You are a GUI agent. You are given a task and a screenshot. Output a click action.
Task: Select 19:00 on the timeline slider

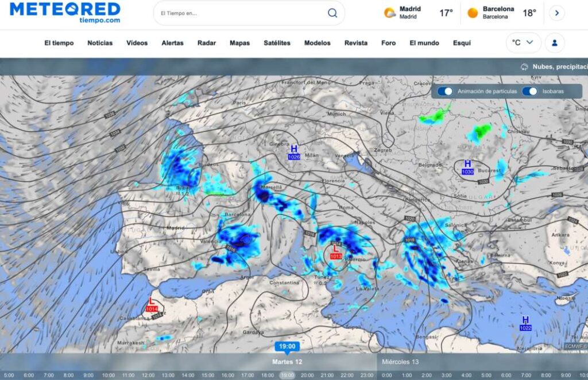point(287,375)
